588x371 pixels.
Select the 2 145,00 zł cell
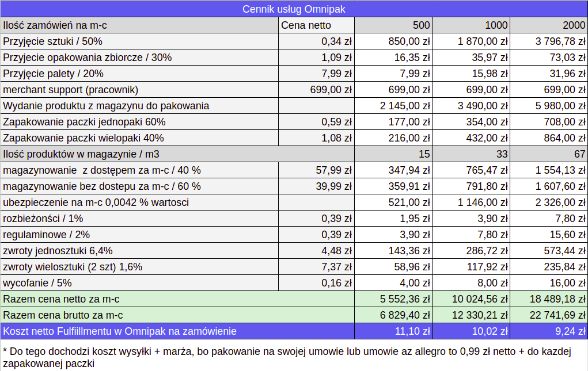pyautogui.click(x=393, y=106)
